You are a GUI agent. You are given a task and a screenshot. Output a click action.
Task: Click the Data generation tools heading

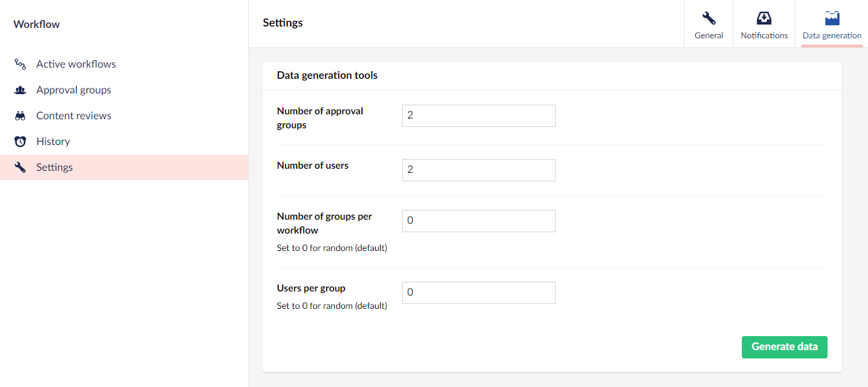pyautogui.click(x=327, y=75)
